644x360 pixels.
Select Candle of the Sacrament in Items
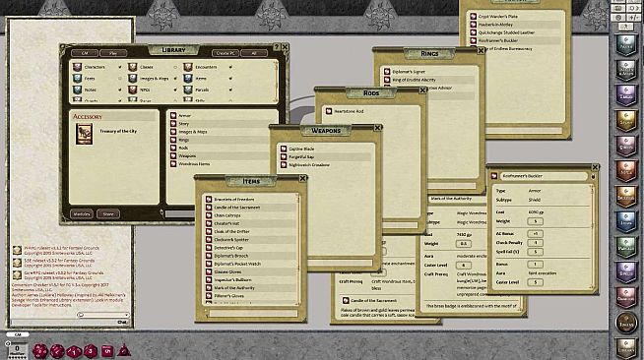point(250,208)
